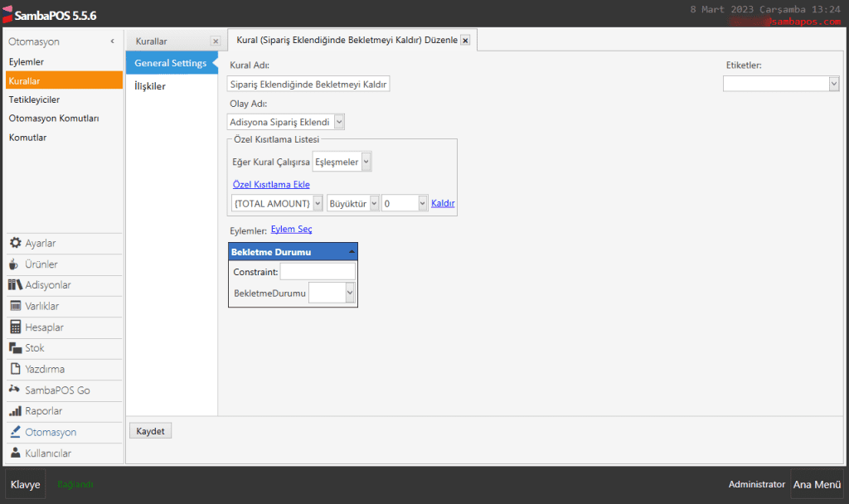This screenshot has height=504, width=849.
Task: Open Raporlar with the chart icon
Action: 15,411
